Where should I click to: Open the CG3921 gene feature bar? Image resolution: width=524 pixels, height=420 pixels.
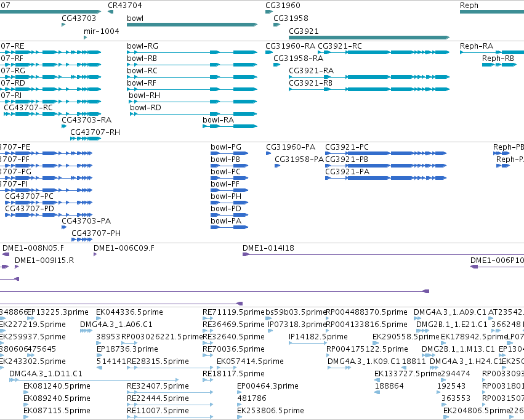click(369, 38)
